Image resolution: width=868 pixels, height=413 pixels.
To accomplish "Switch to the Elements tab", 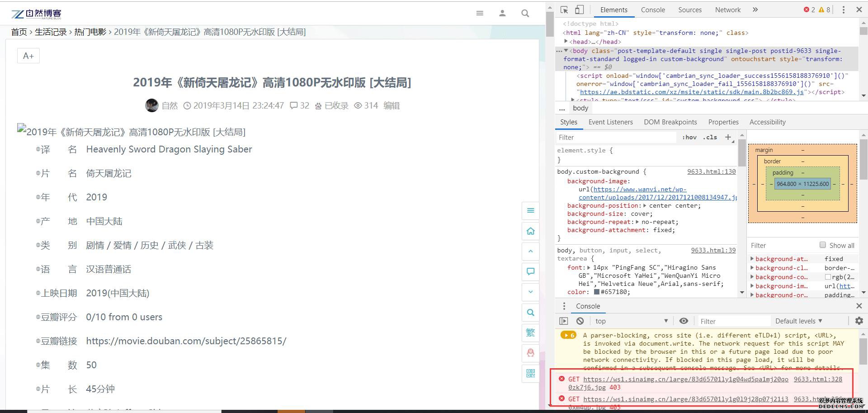I will coord(613,9).
